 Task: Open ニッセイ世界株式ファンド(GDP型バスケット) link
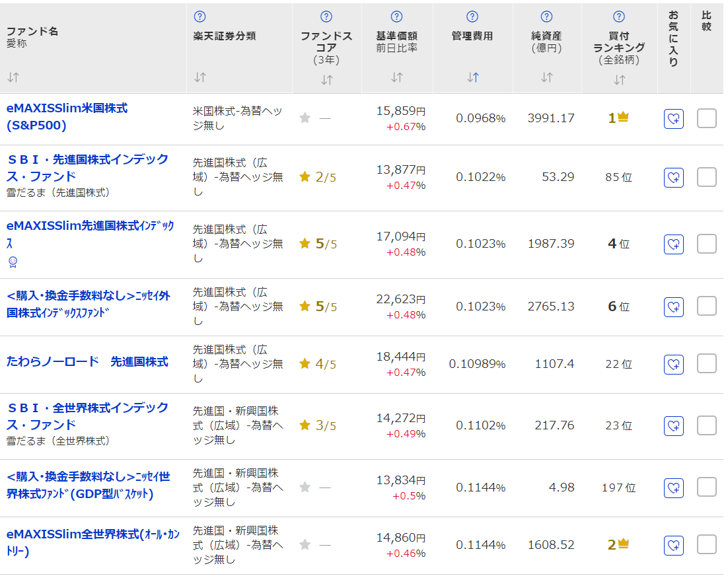click(x=89, y=485)
